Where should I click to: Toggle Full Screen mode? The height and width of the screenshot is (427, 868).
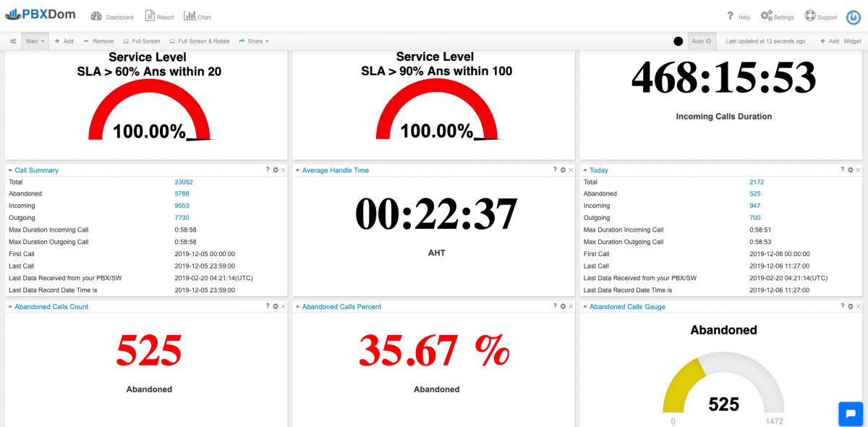tap(142, 41)
